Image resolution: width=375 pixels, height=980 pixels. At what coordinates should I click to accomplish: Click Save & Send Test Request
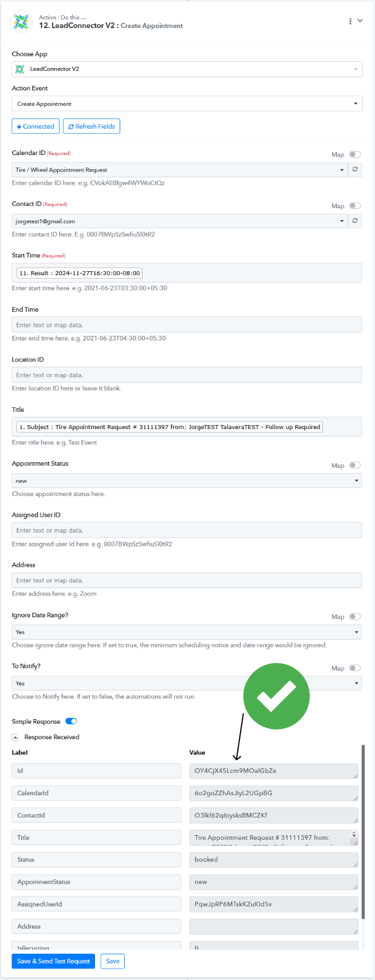[x=54, y=961]
